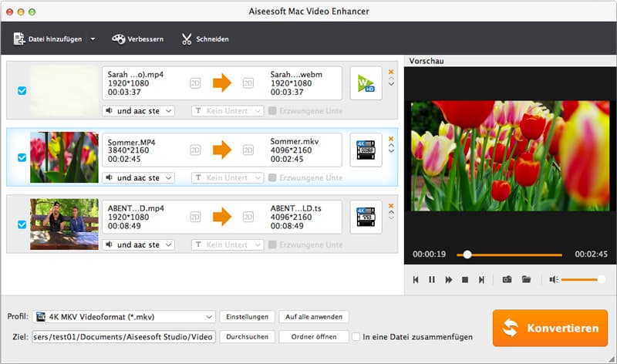Click output 2D icon in Sarah row
Viewport: 617px width, 364px height.
(x=248, y=83)
